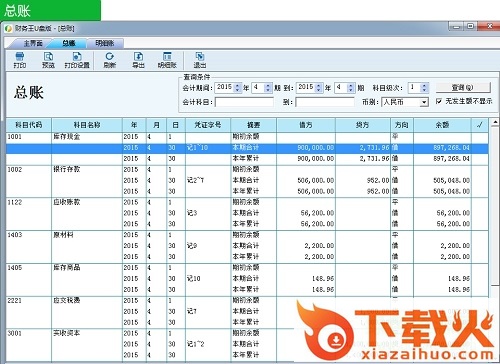Focus the 会计科目 start input field
The height and width of the screenshot is (364, 500).
244,102
